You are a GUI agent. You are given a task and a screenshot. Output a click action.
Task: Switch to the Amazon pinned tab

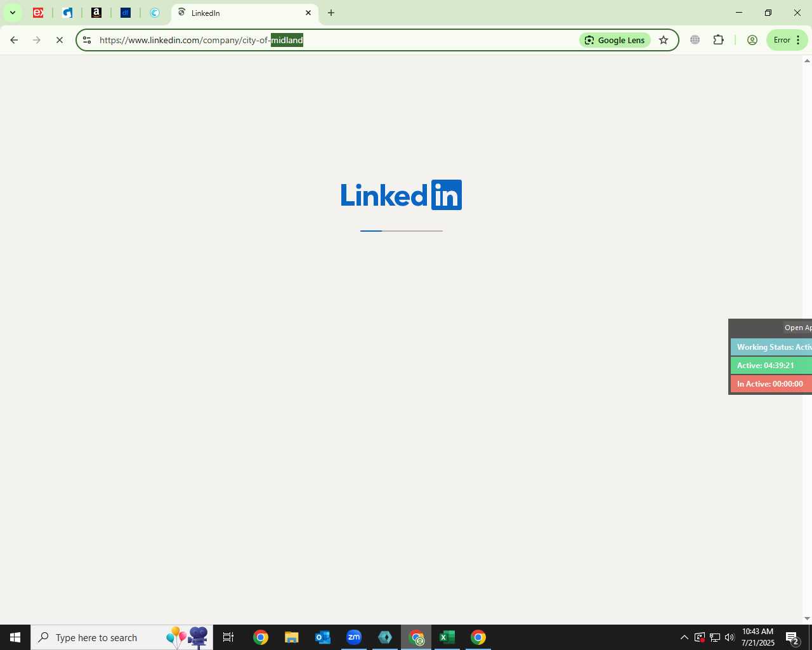point(96,13)
